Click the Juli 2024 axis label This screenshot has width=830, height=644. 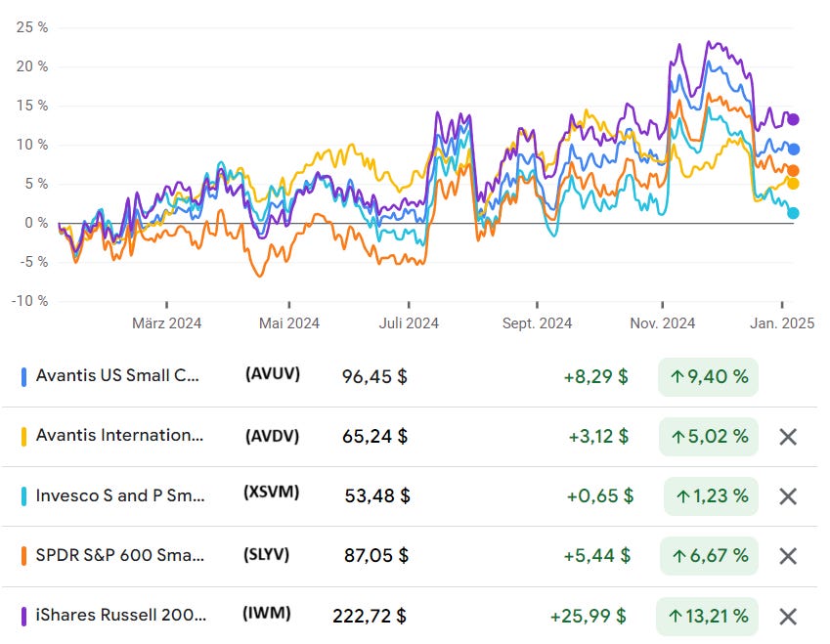[x=409, y=323]
